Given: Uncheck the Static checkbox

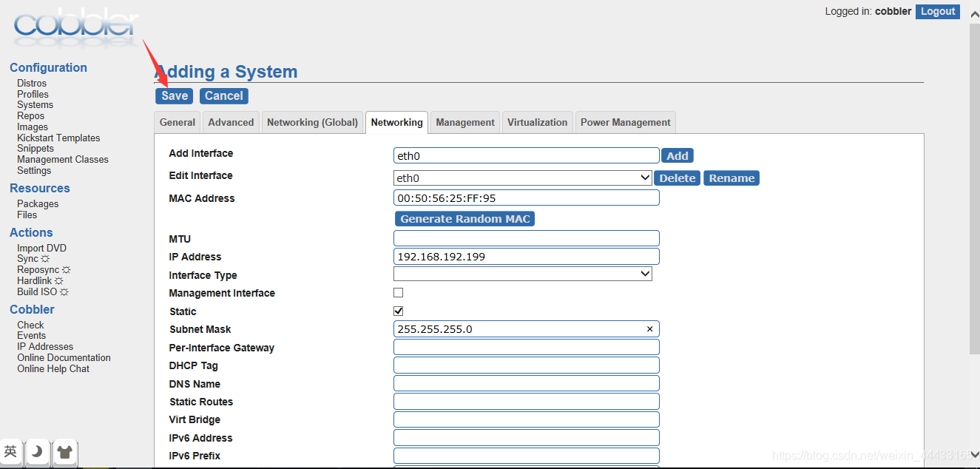Looking at the screenshot, I should pos(398,311).
